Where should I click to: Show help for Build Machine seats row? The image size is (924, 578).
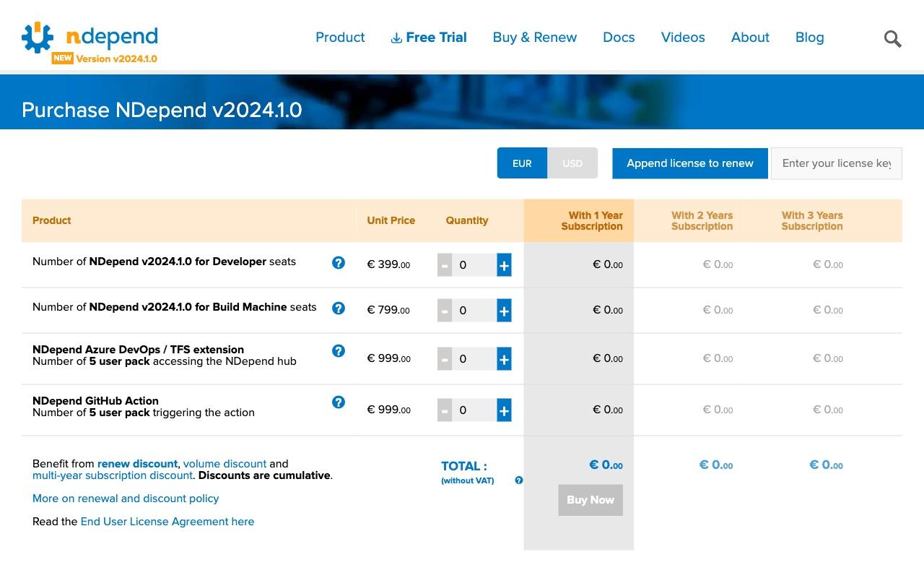pos(338,309)
